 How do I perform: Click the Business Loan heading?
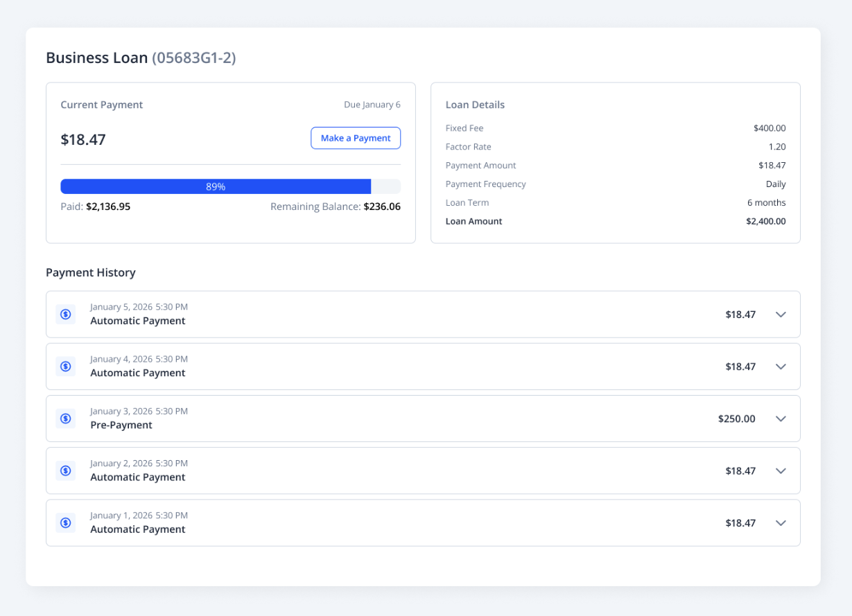96,58
